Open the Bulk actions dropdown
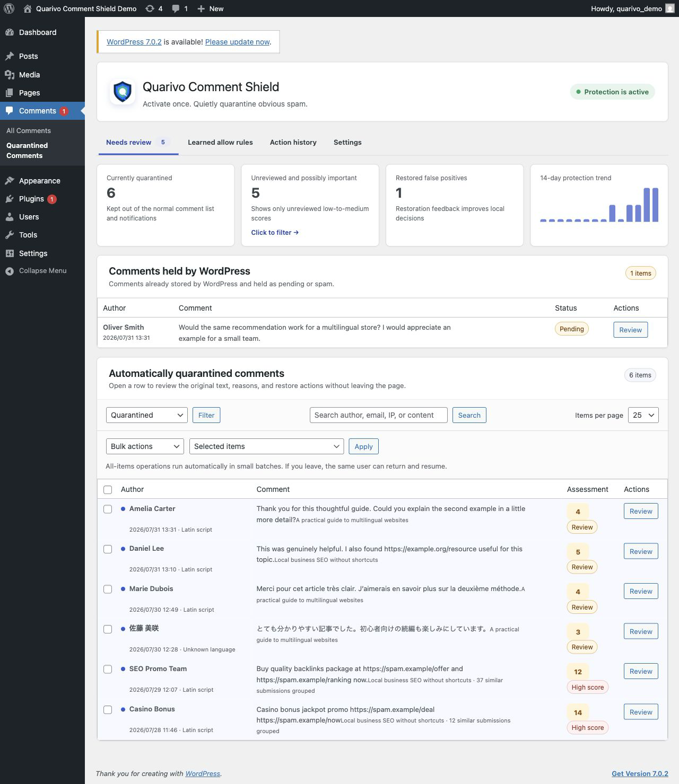This screenshot has width=679, height=784. click(145, 446)
